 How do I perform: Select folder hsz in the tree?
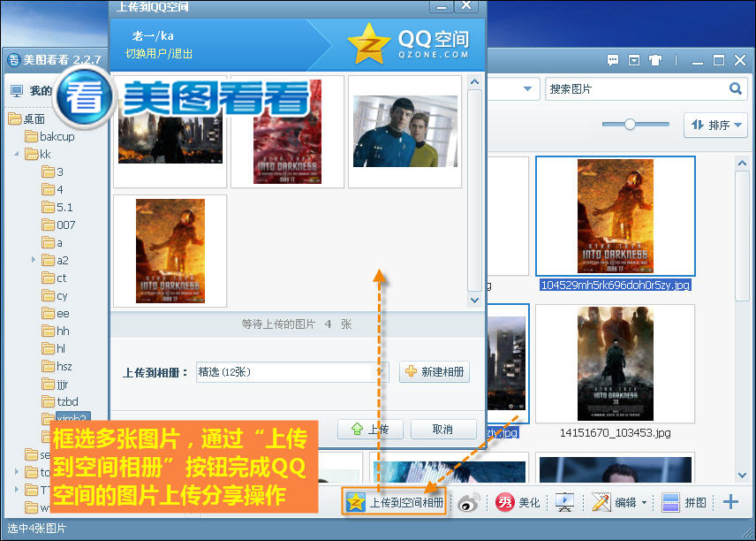(x=57, y=366)
